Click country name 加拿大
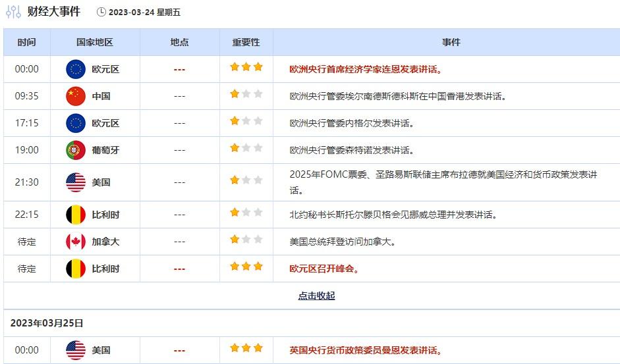This screenshot has height=364, width=620. pos(105,242)
